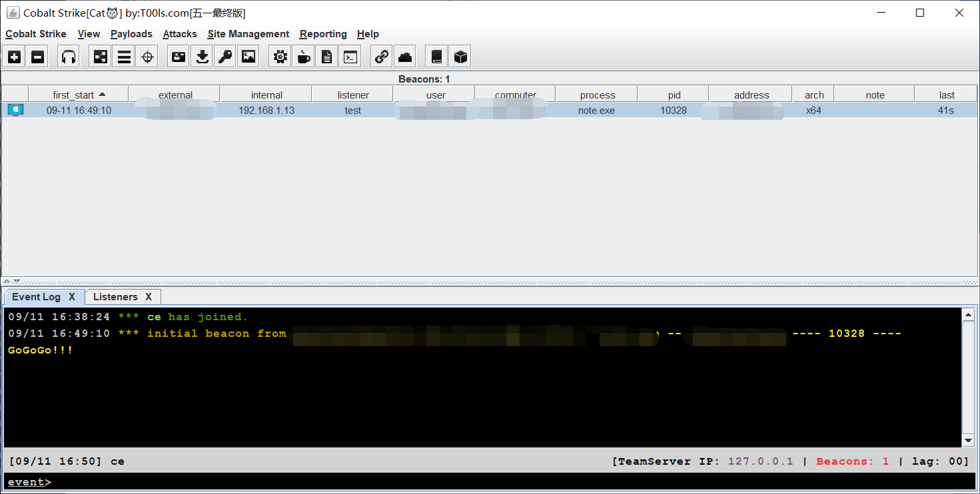Image resolution: width=980 pixels, height=494 pixels.
Task: Sort by internal column header
Action: coord(266,95)
